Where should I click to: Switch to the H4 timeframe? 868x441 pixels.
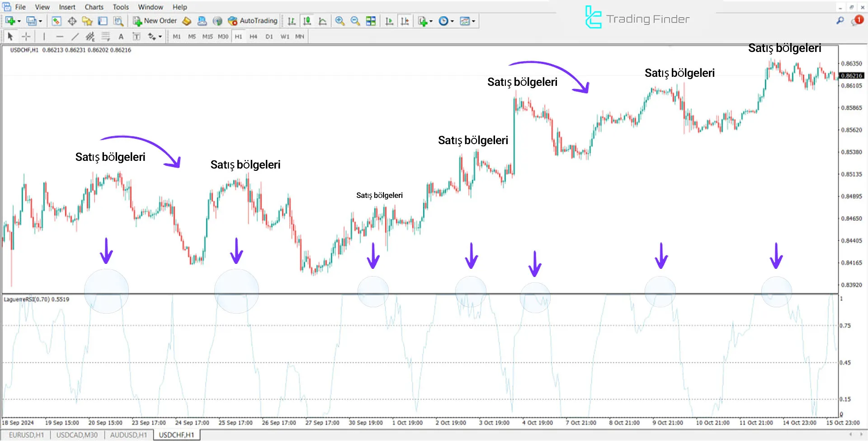254,36
